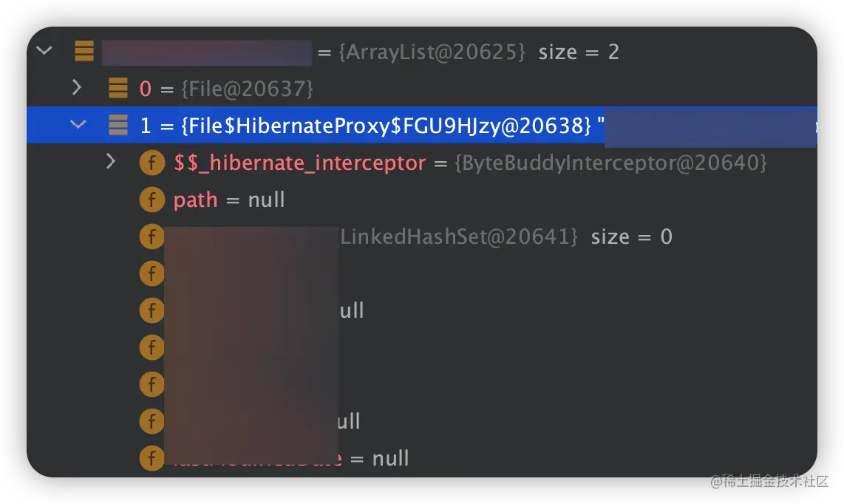Click the LinkedHashSet@20641 size = 0 value
The width and height of the screenshot is (844, 504).
pos(506,236)
